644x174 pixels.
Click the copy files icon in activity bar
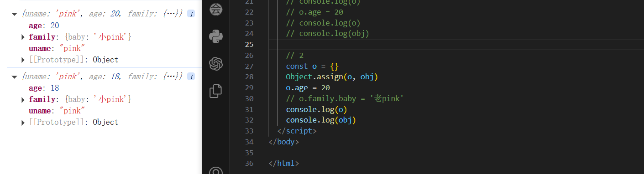[216, 91]
